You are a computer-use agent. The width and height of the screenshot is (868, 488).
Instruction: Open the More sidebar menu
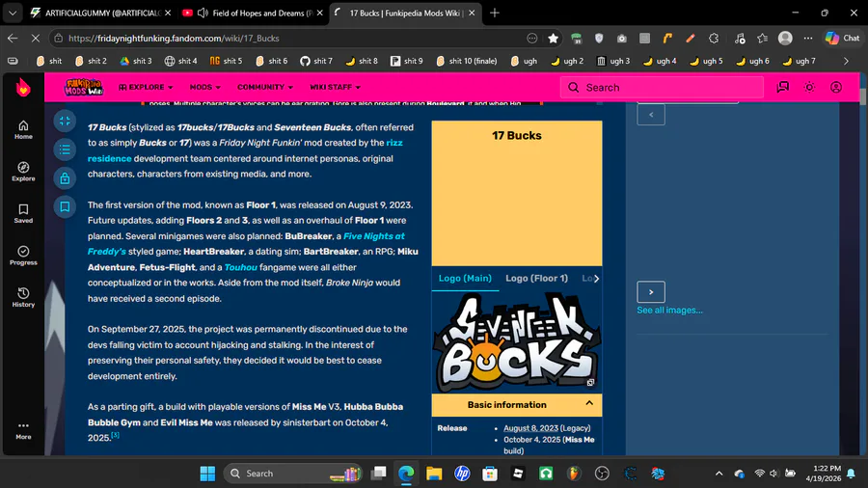23,430
